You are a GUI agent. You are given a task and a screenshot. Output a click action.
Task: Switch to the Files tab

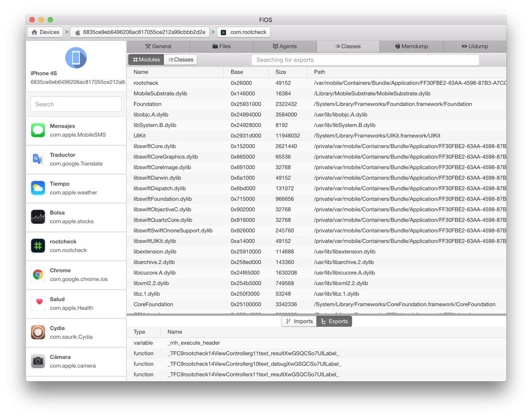(x=222, y=46)
